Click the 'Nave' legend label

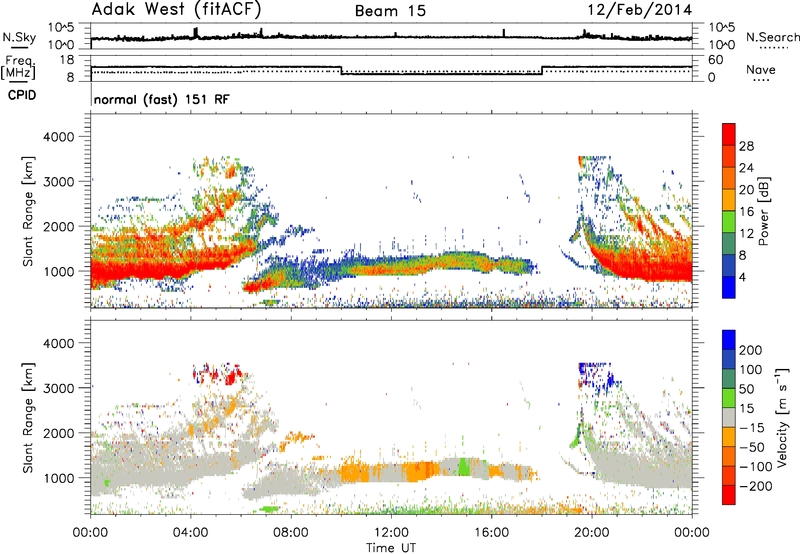[x=761, y=70]
